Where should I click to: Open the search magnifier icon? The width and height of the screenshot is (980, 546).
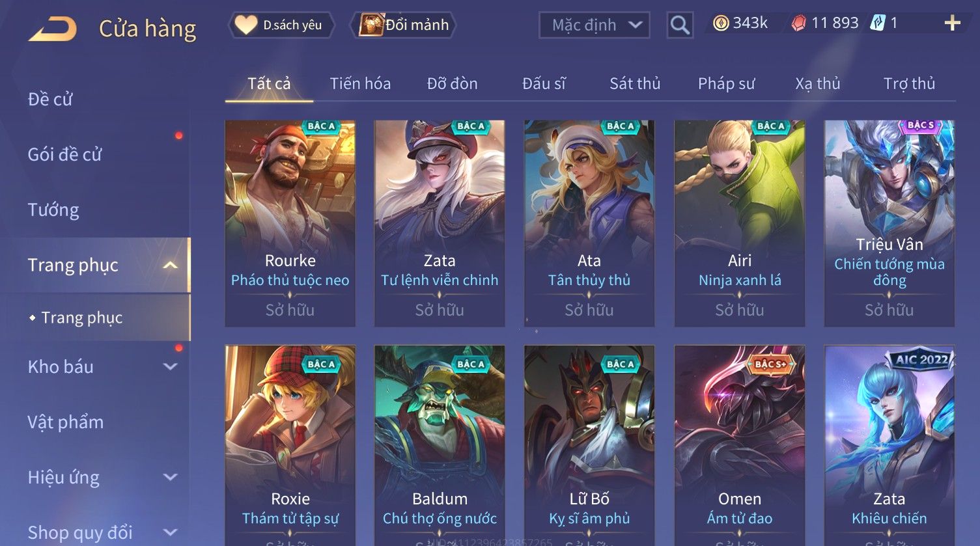(x=680, y=25)
